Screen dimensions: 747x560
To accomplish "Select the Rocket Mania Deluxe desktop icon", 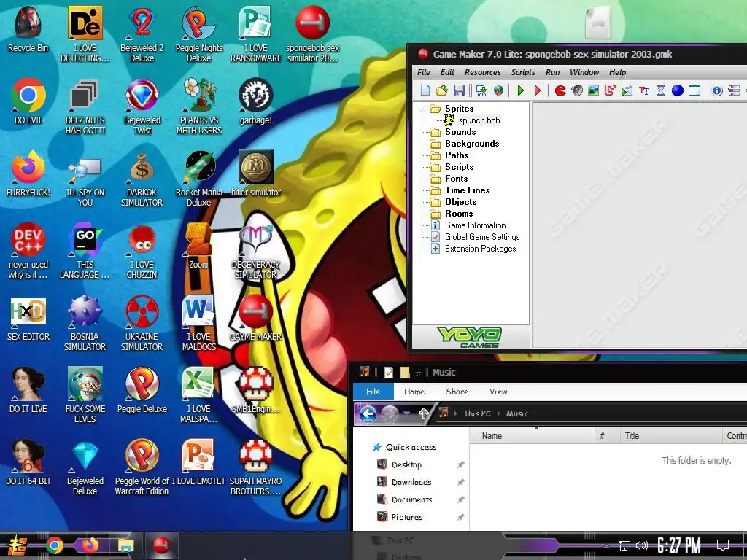I will coord(198,179).
